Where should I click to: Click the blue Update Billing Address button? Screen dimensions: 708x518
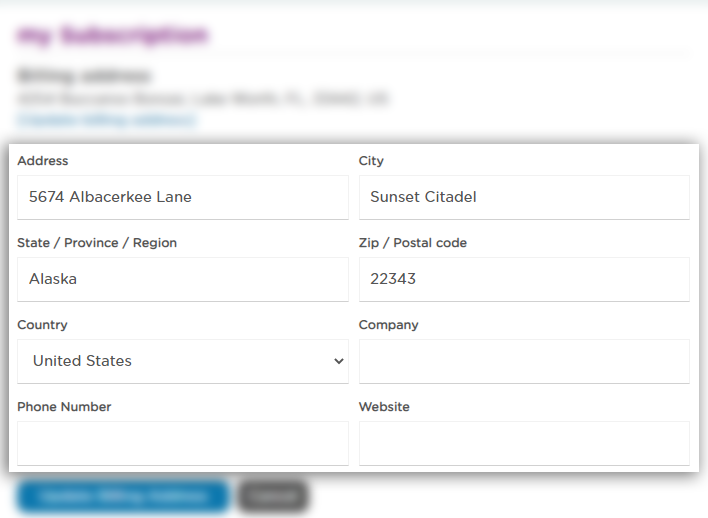123,497
